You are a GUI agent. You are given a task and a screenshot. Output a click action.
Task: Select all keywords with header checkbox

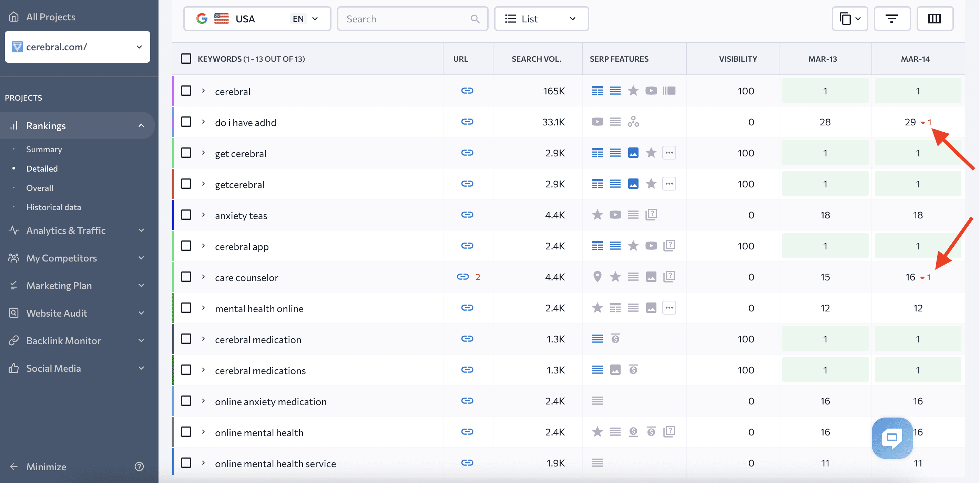pos(186,59)
